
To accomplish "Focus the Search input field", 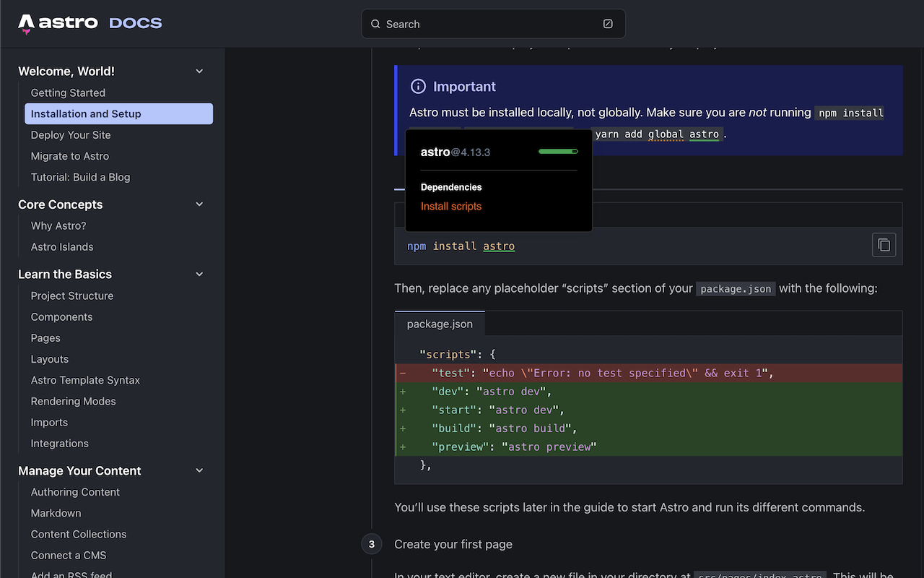I will tap(493, 24).
